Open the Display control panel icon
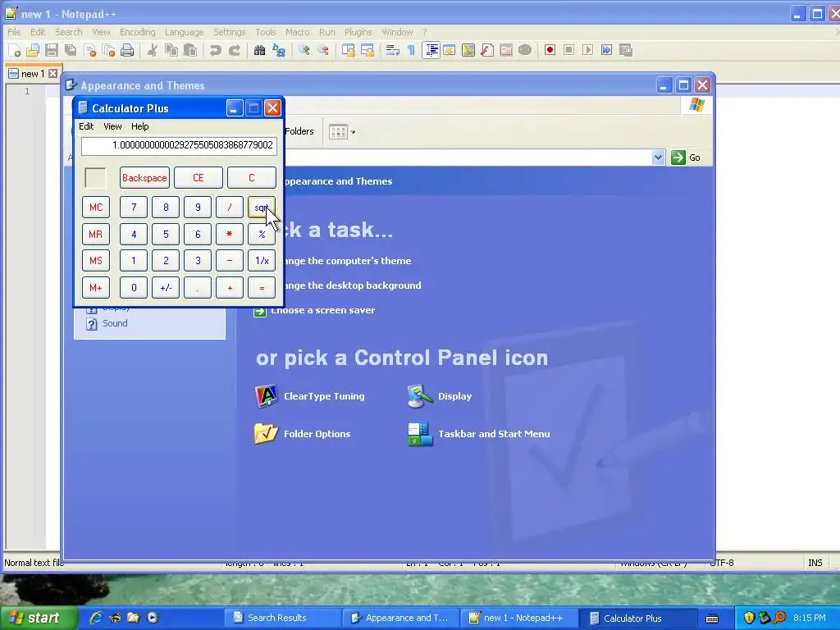The width and height of the screenshot is (840, 630). click(440, 396)
